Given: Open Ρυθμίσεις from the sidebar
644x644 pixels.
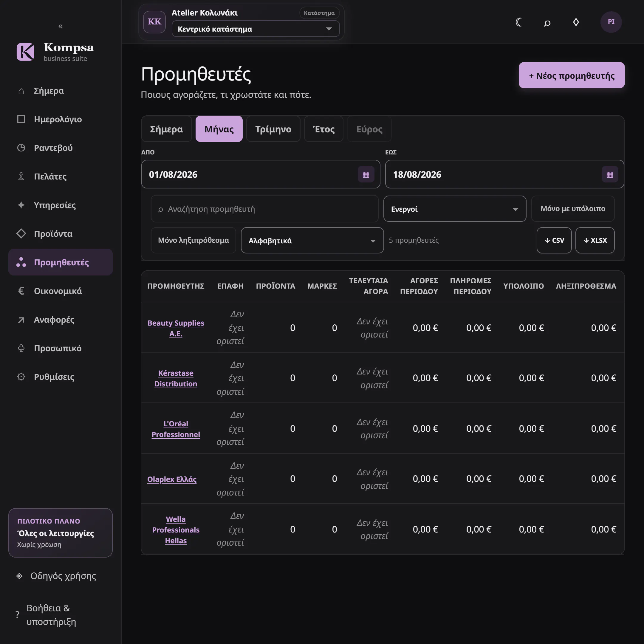Looking at the screenshot, I should click(60, 377).
